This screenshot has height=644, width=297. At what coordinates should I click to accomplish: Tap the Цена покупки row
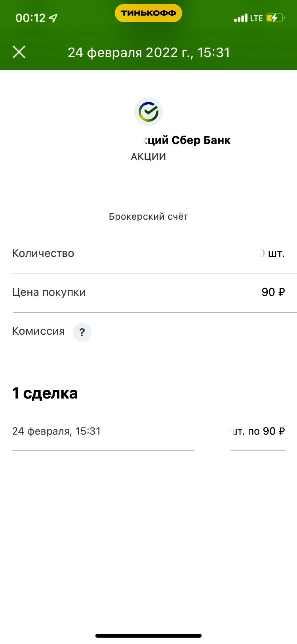pyautogui.click(x=148, y=293)
